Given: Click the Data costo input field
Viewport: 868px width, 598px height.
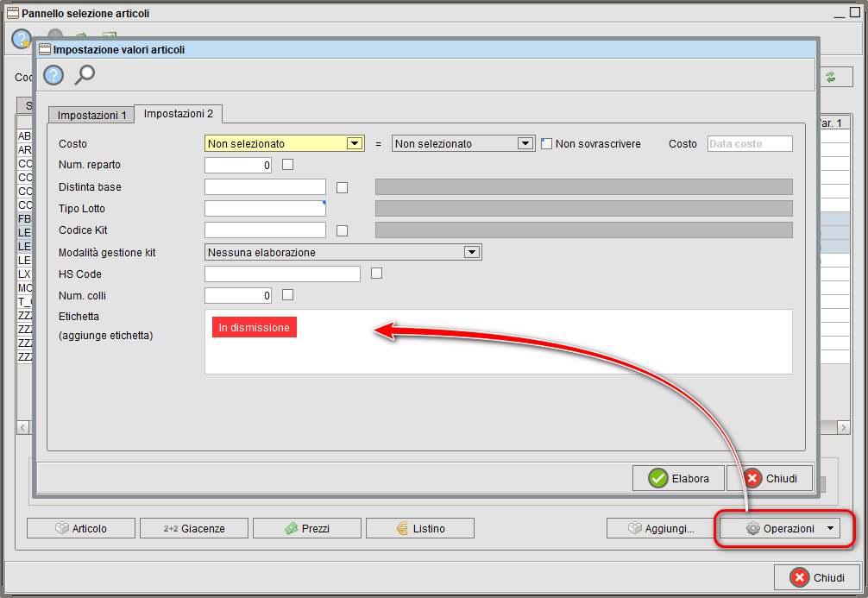Looking at the screenshot, I should (x=749, y=144).
